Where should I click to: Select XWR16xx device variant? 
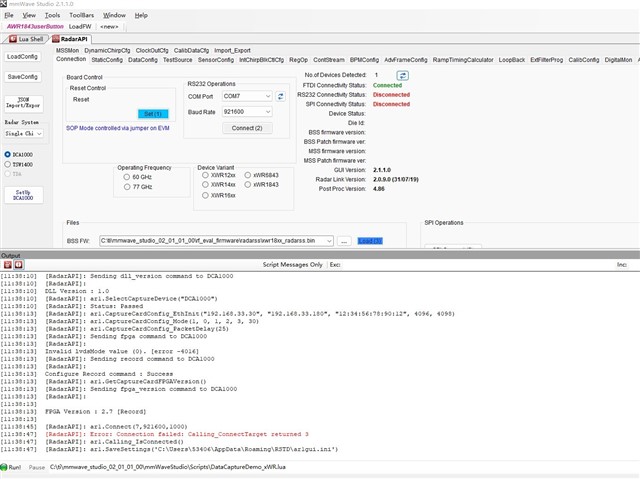tap(205, 195)
